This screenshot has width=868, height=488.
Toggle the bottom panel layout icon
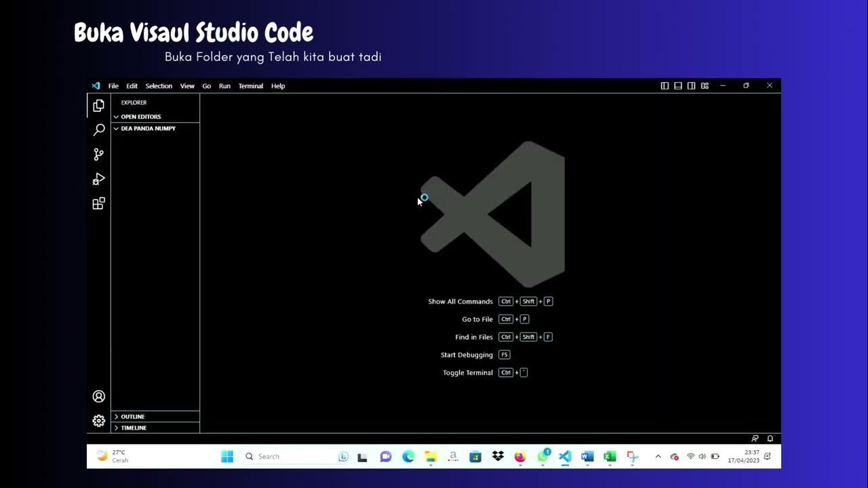tap(678, 86)
